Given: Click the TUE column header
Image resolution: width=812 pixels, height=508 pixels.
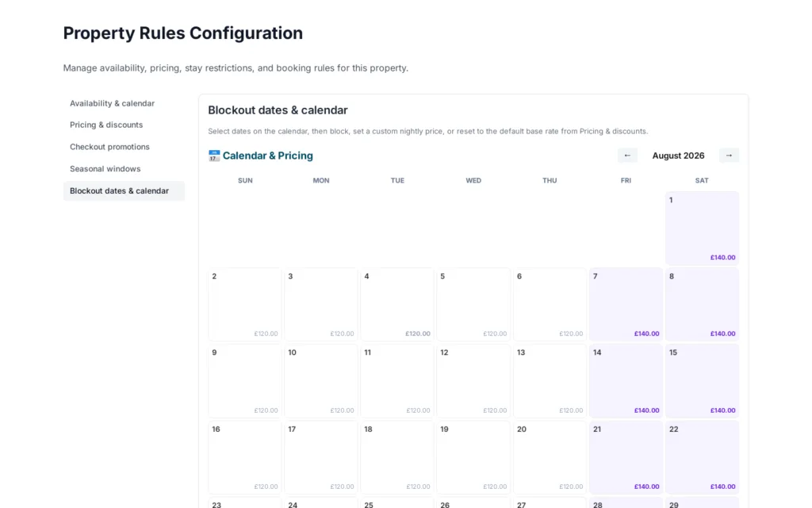Looking at the screenshot, I should pos(397,180).
